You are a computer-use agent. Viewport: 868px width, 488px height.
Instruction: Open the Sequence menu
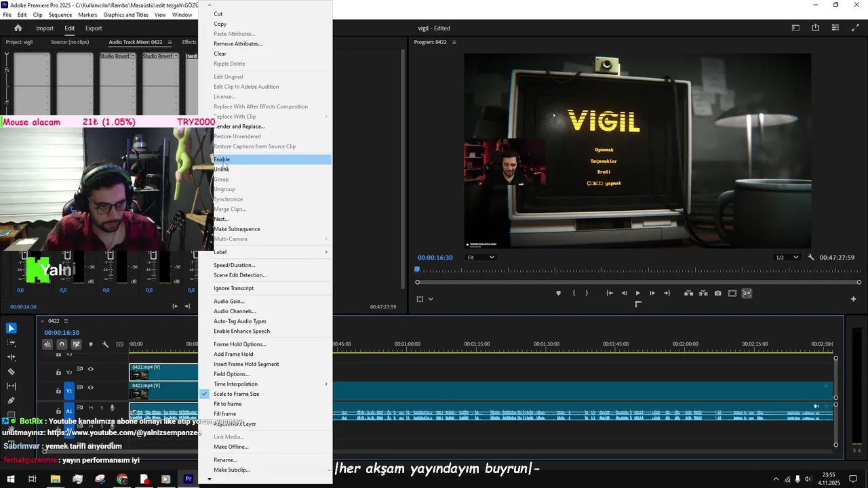(x=60, y=15)
